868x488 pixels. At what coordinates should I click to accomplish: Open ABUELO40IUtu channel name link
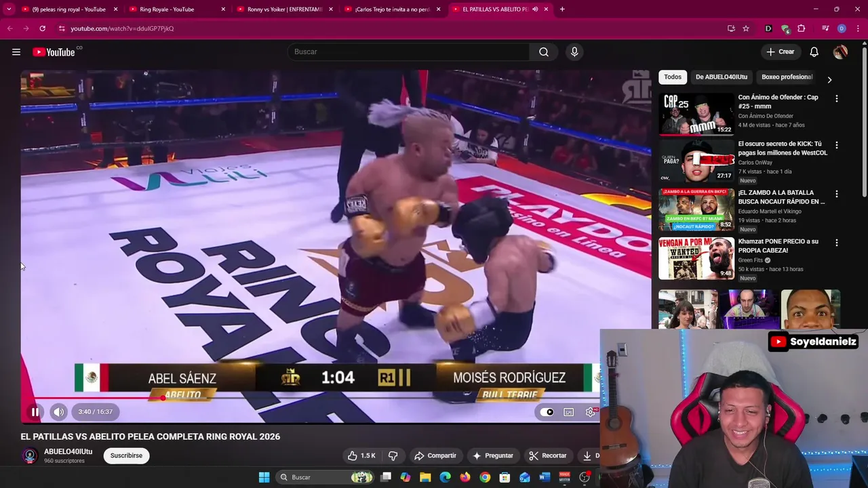68,451
